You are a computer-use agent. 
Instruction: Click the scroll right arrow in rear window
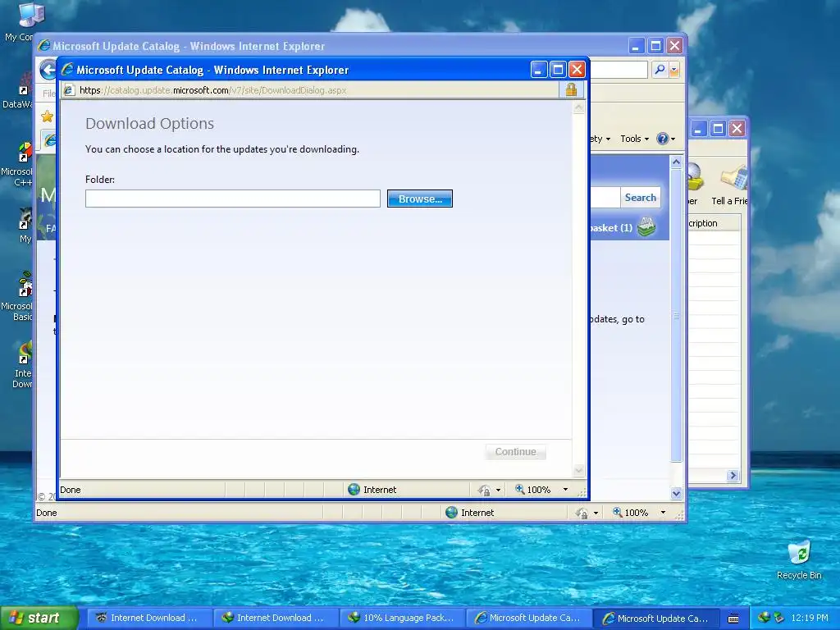[733, 475]
